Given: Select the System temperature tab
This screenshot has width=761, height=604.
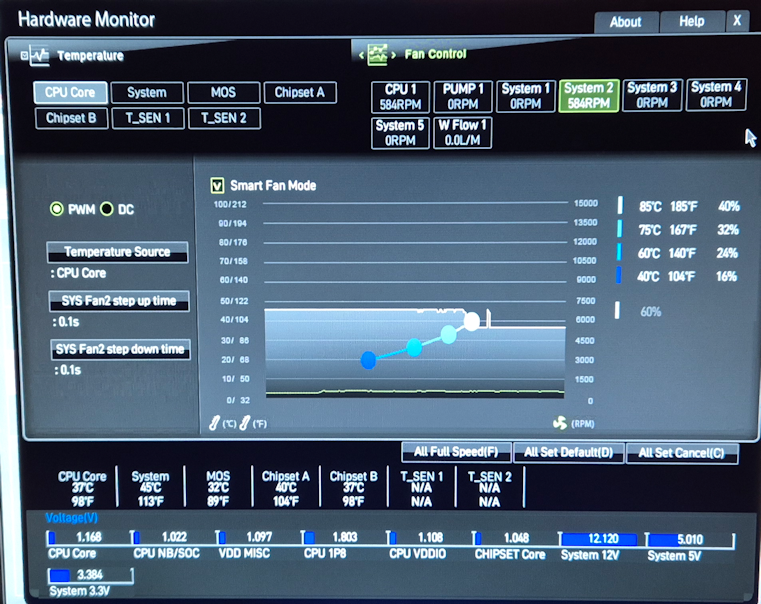Looking at the screenshot, I should tap(147, 92).
